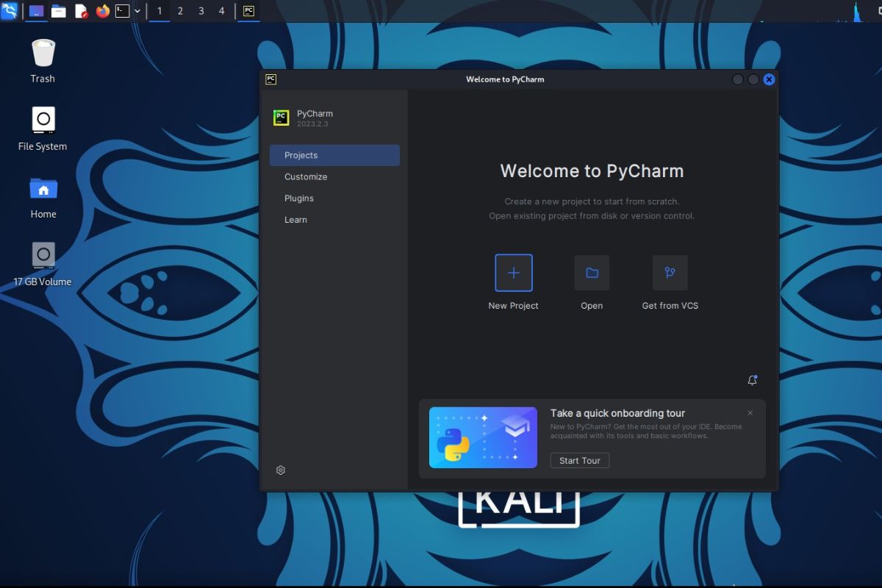Open the settings gear in the welcome window
The height and width of the screenshot is (588, 882).
[x=280, y=470]
